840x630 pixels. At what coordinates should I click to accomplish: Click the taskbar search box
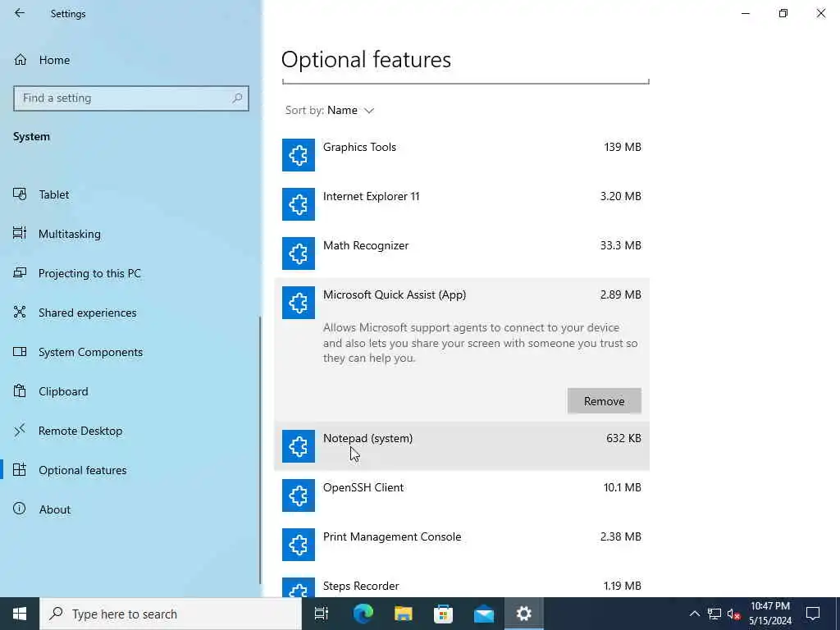171,614
